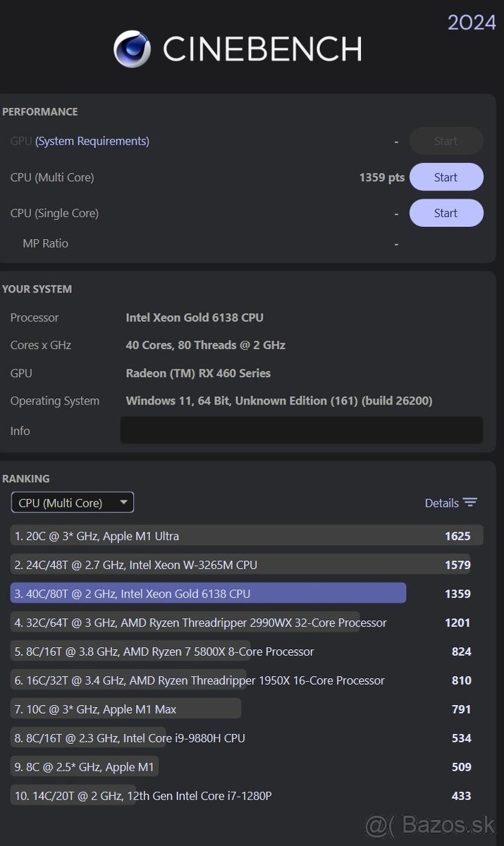Click the dropdown arrow on CPU (Multi Core) selector
This screenshot has width=504, height=846.
123,502
